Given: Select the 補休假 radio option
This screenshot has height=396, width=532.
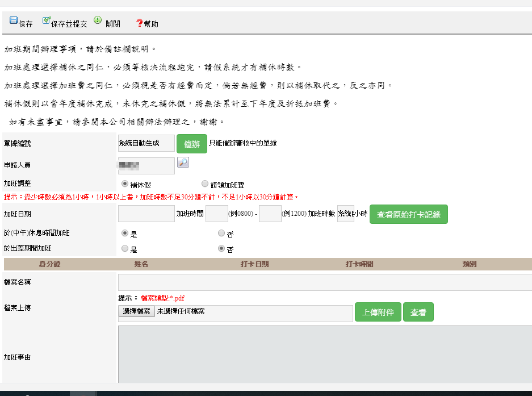Looking at the screenshot, I should 125,184.
